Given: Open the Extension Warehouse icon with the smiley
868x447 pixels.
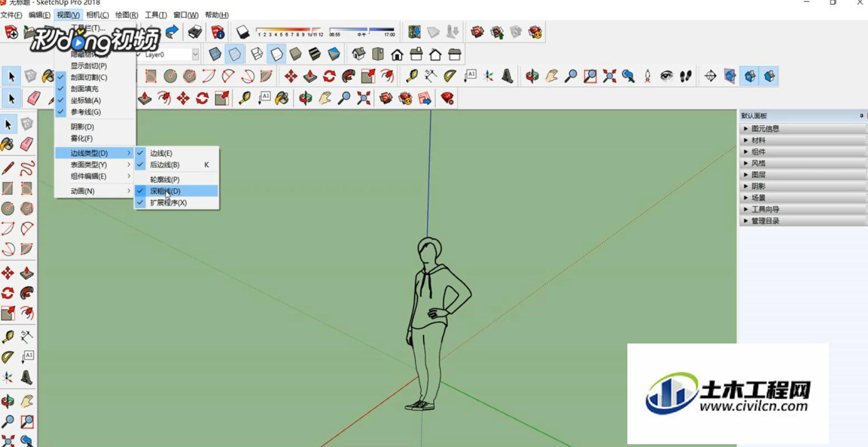Looking at the screenshot, I should coord(536,32).
